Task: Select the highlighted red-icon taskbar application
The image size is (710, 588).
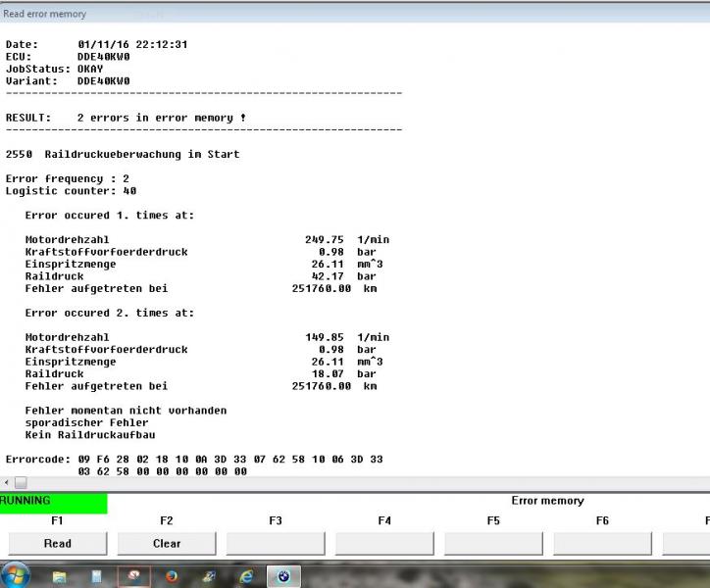Action: [133, 576]
